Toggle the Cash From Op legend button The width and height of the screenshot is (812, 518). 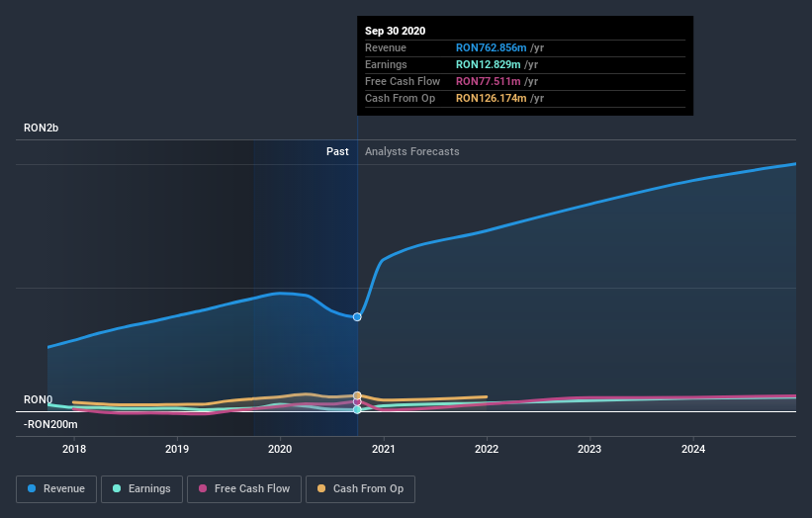pos(360,489)
